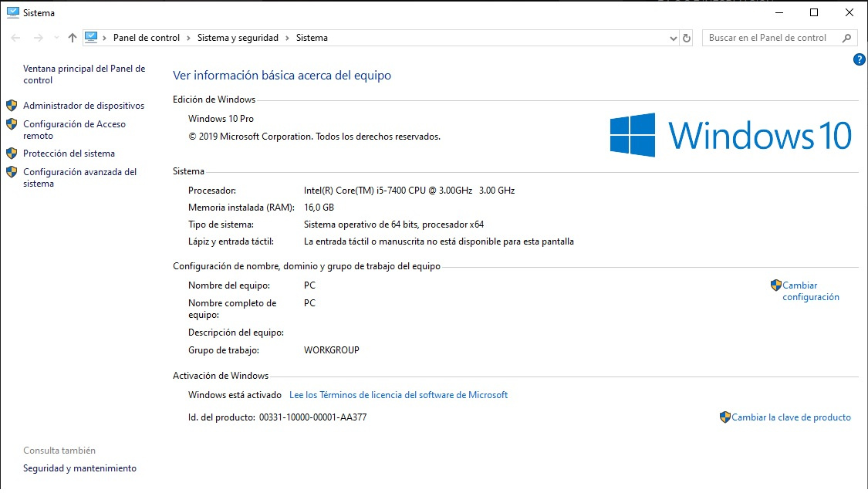The width and height of the screenshot is (868, 493).
Task: Open the recent locations dropdown arrow
Action: [56, 38]
